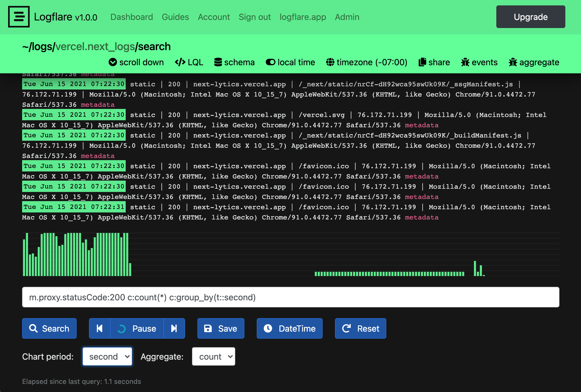Go to the Dashboard menu item

(x=132, y=17)
